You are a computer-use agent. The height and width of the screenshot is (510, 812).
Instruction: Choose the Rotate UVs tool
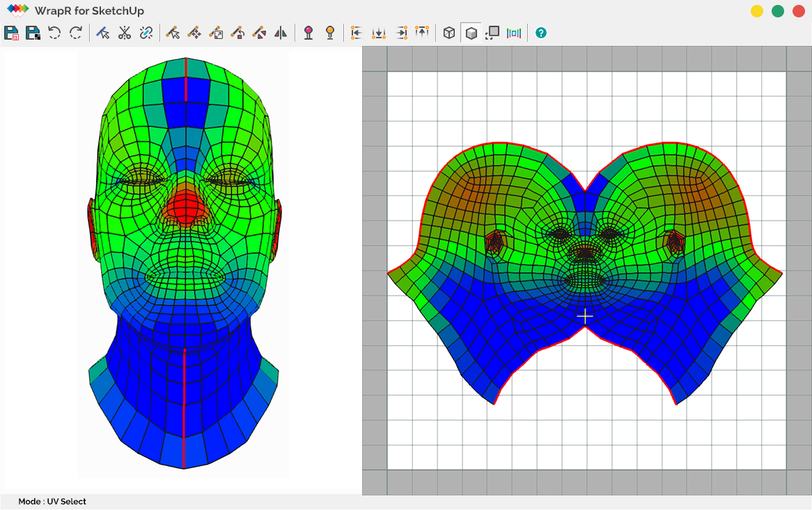pyautogui.click(x=238, y=33)
